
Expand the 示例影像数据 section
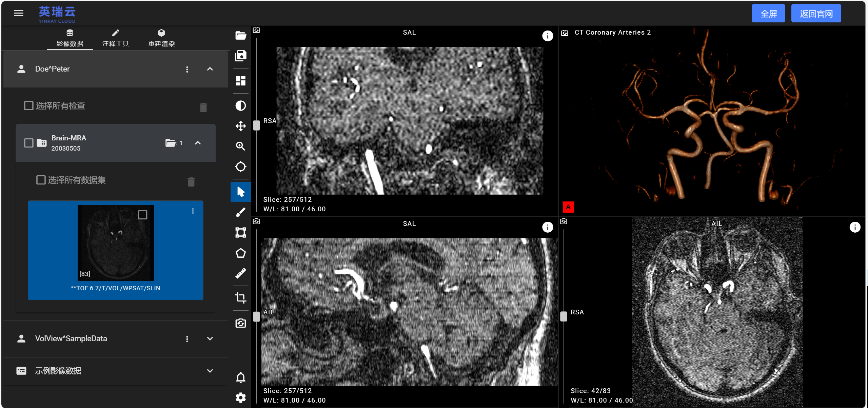coord(210,371)
